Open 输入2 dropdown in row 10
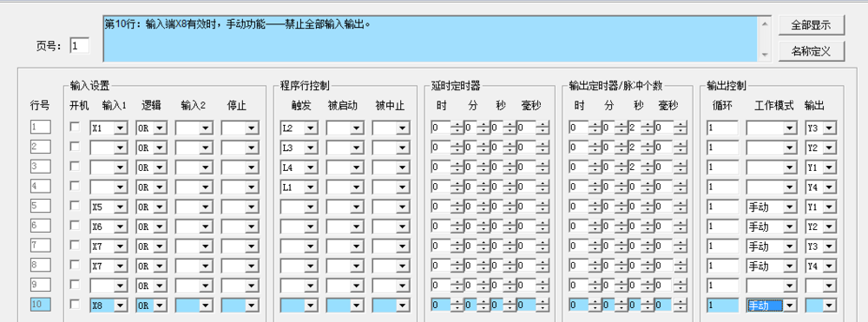 pos(194,306)
